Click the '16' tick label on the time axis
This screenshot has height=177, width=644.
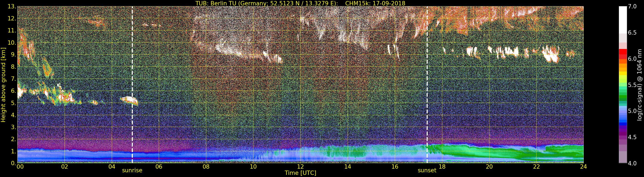395,167
